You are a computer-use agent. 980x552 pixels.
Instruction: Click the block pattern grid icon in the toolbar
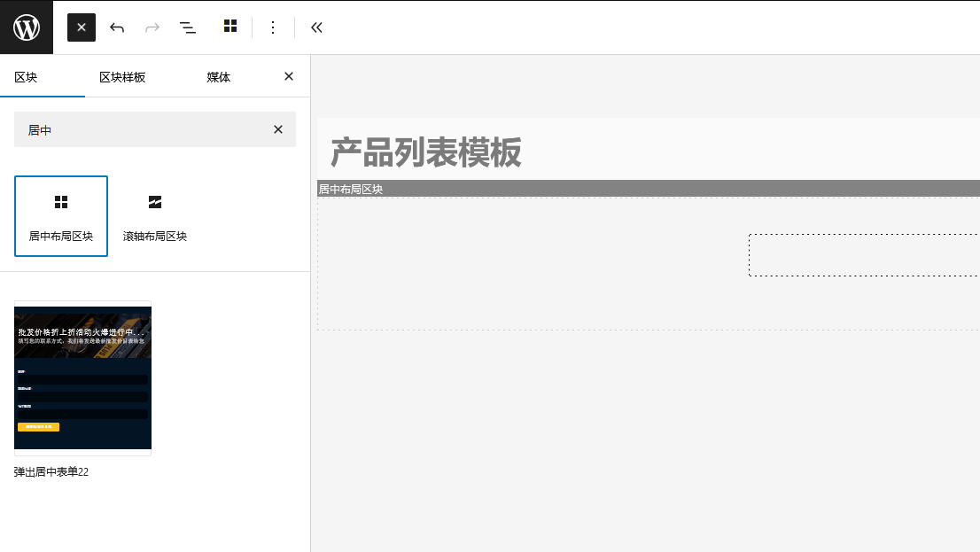tap(230, 27)
